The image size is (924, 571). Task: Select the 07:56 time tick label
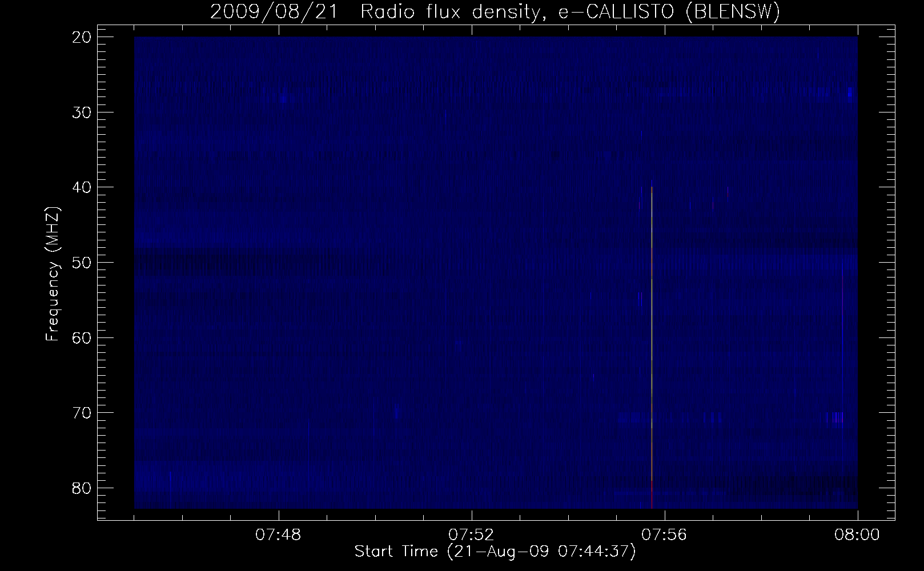click(x=665, y=535)
